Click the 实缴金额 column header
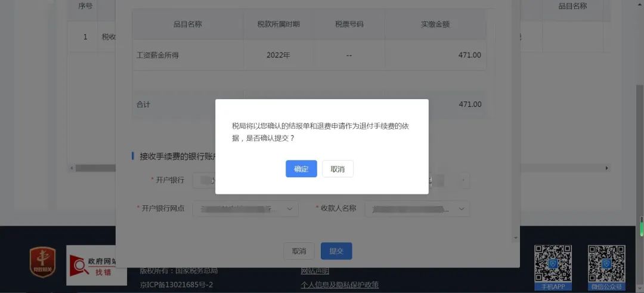The image size is (644, 293). coord(435,24)
